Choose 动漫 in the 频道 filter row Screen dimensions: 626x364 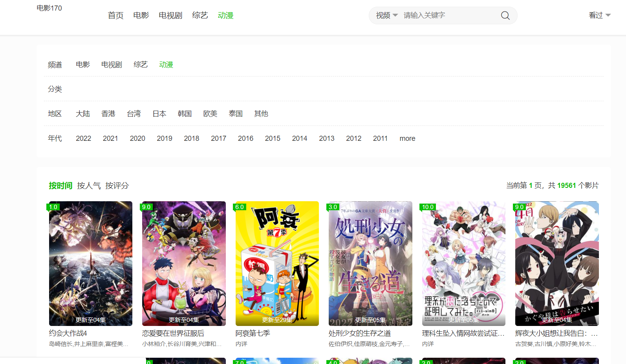166,65
